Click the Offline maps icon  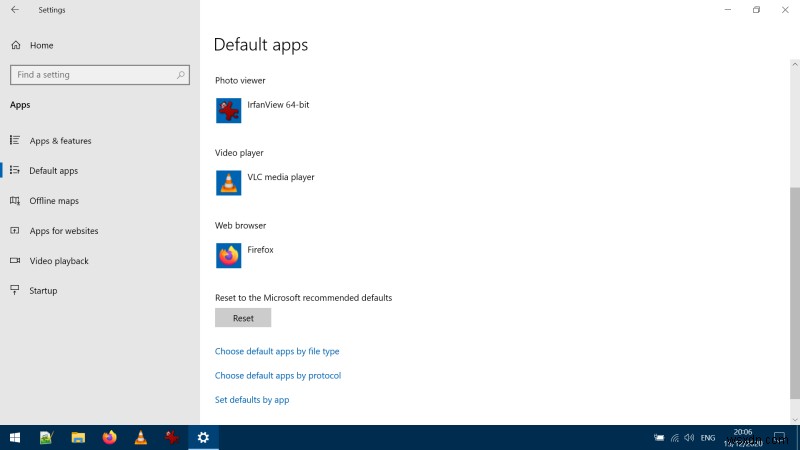(x=15, y=201)
